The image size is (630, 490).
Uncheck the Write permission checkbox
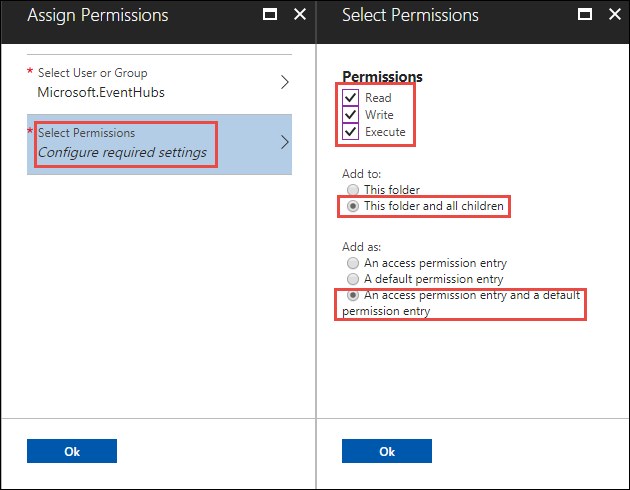click(x=350, y=115)
